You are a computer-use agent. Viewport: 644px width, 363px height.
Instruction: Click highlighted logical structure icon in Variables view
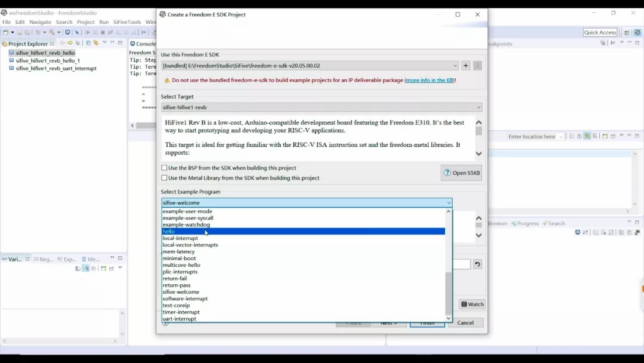[x=85, y=269]
